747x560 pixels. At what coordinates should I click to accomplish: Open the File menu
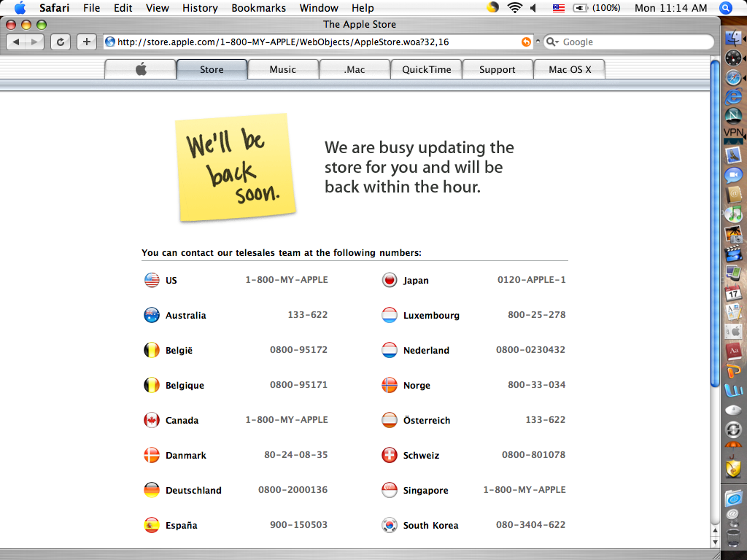click(91, 7)
